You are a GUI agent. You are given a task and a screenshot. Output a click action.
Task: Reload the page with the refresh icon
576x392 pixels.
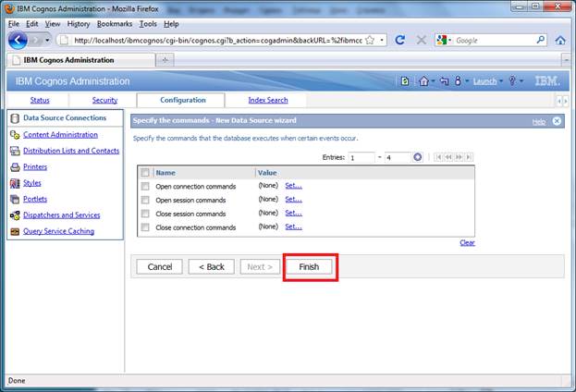tap(399, 40)
